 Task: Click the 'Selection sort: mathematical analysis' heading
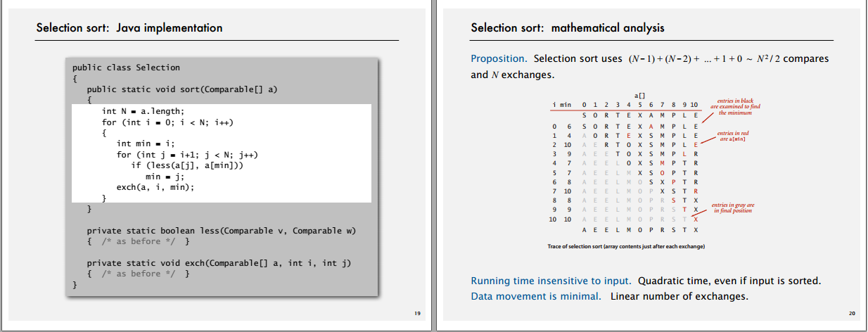[567, 28]
